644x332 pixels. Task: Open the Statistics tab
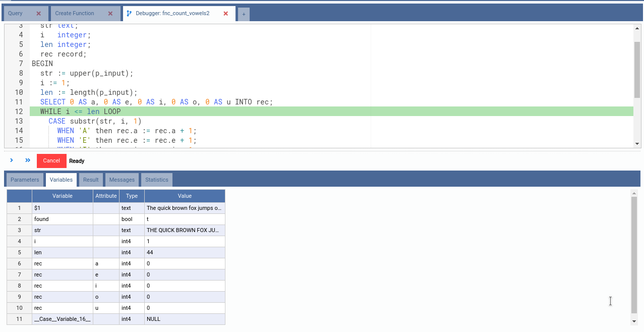pyautogui.click(x=157, y=180)
